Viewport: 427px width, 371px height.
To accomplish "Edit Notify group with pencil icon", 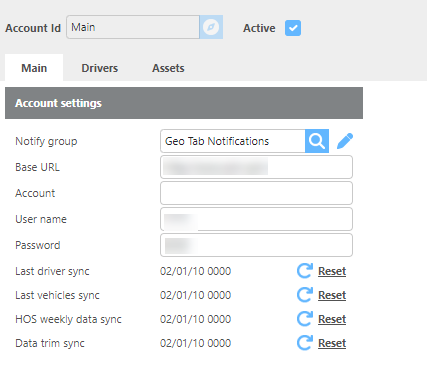I will [x=345, y=141].
